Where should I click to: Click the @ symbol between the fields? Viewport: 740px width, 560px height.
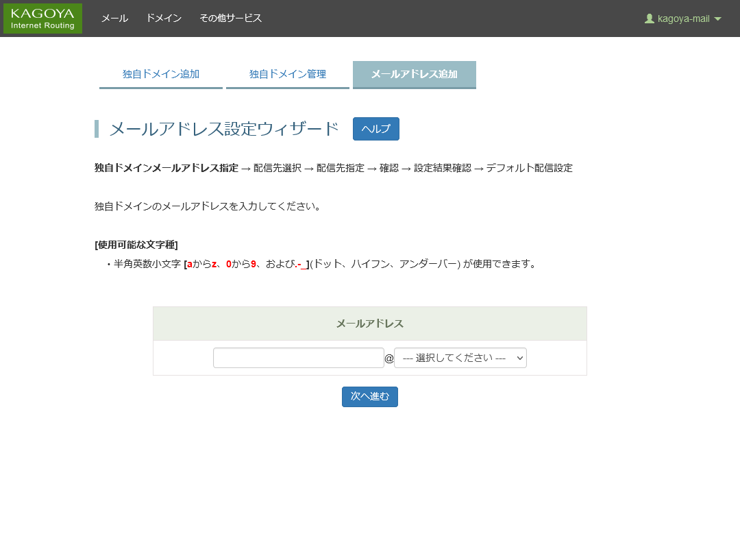coord(389,358)
